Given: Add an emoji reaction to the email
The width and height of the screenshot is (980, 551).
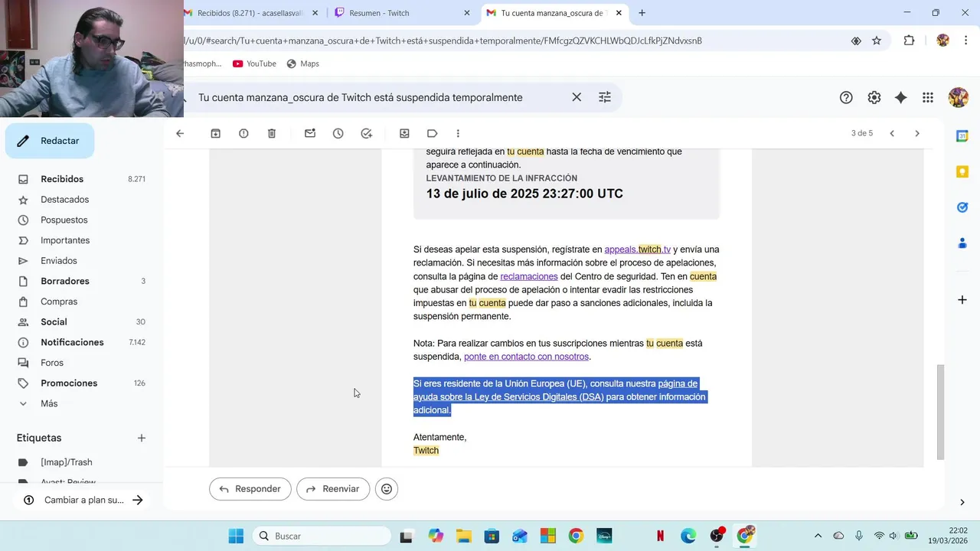Looking at the screenshot, I should 387,489.
